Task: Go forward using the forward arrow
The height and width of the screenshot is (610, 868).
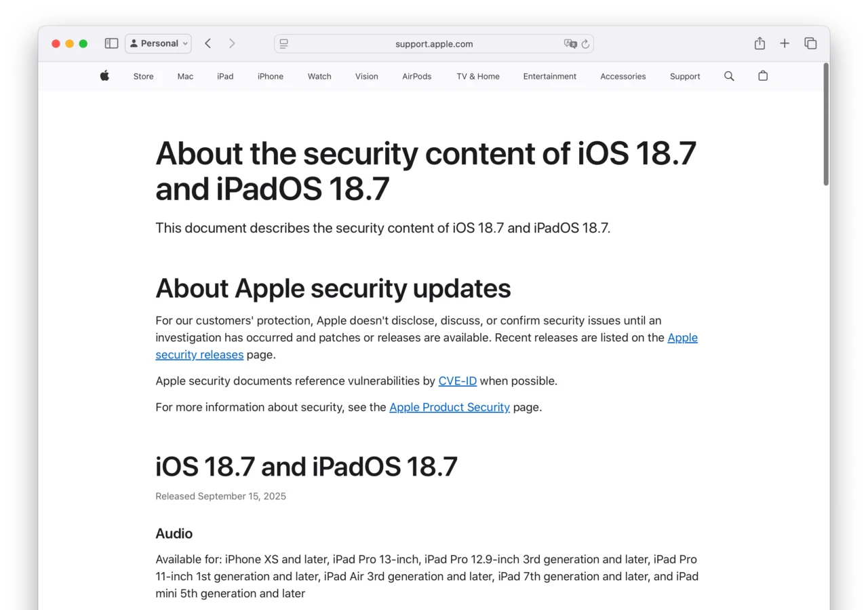Action: pos(232,43)
